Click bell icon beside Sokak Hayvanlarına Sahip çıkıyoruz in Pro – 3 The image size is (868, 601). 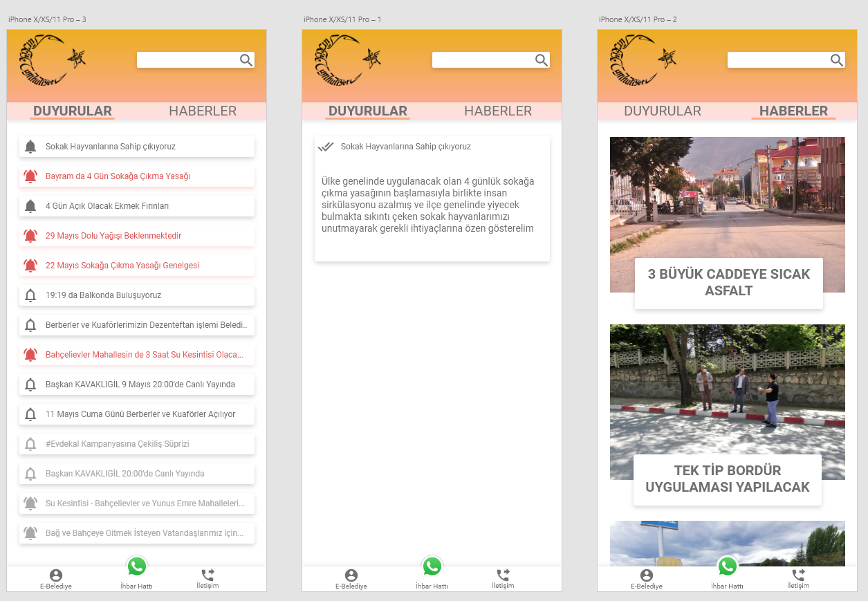click(30, 147)
